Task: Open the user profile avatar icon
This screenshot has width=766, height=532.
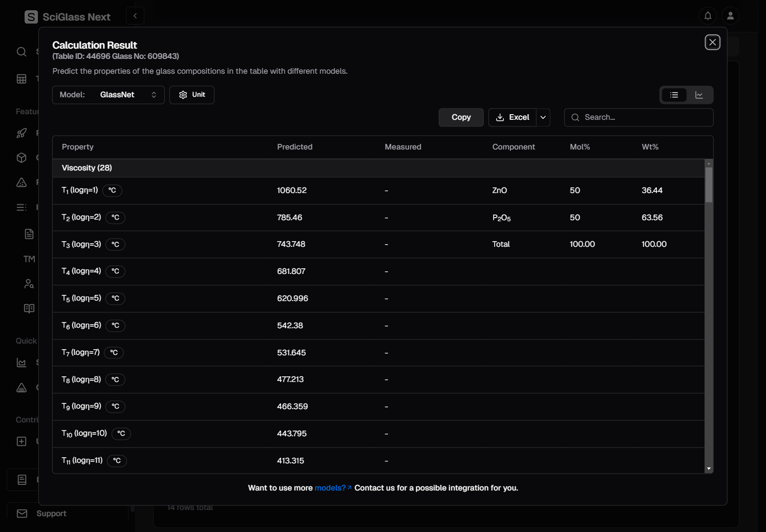Action: tap(731, 16)
